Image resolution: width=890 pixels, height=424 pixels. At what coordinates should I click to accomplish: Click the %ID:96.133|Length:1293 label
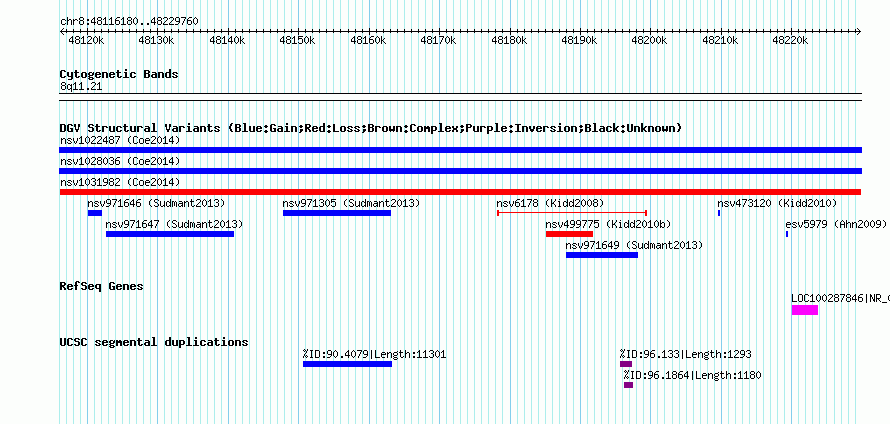point(686,355)
